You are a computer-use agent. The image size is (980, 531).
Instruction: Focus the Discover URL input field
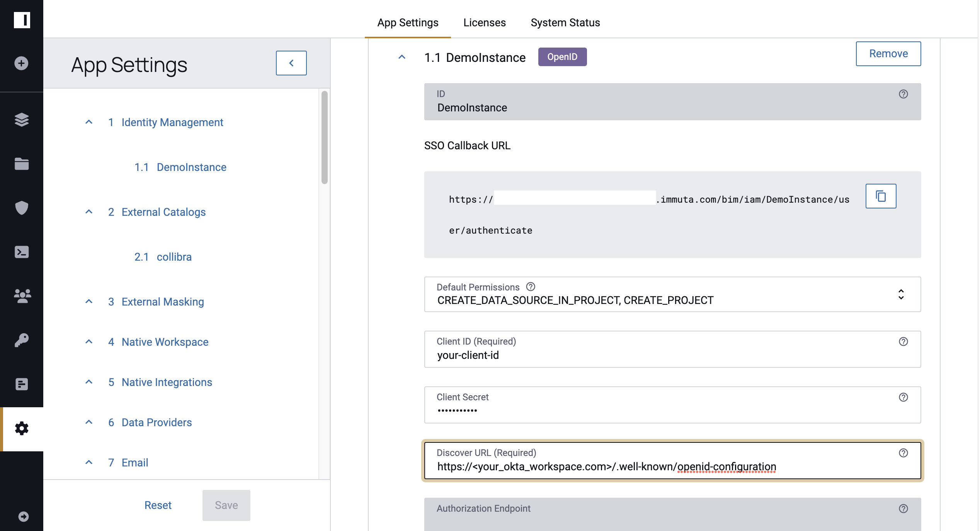click(x=672, y=461)
